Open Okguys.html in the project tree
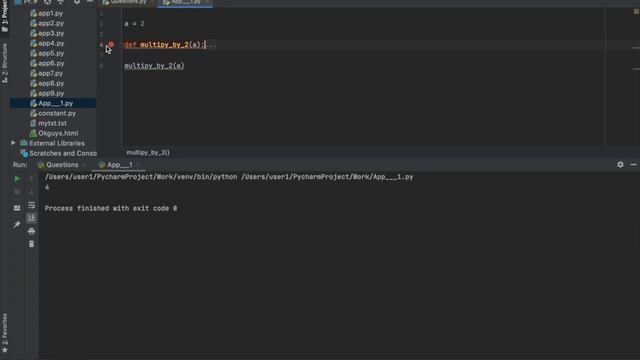The image size is (640, 360). pyautogui.click(x=54, y=133)
